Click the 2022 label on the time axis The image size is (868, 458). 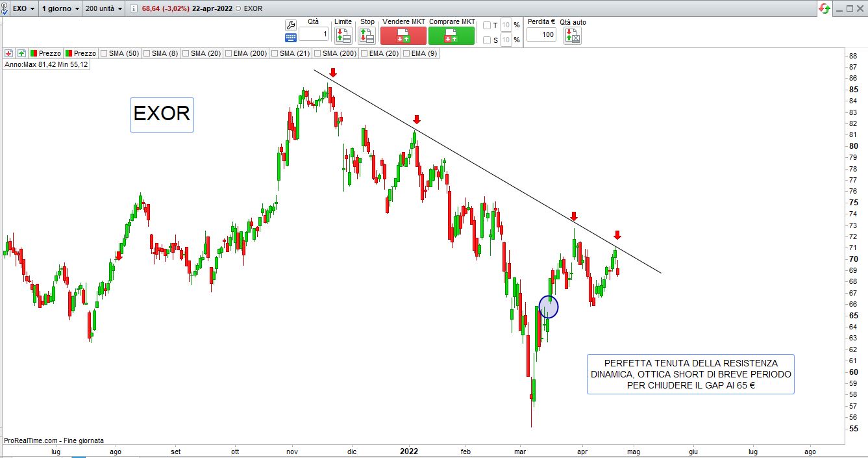coord(409,451)
